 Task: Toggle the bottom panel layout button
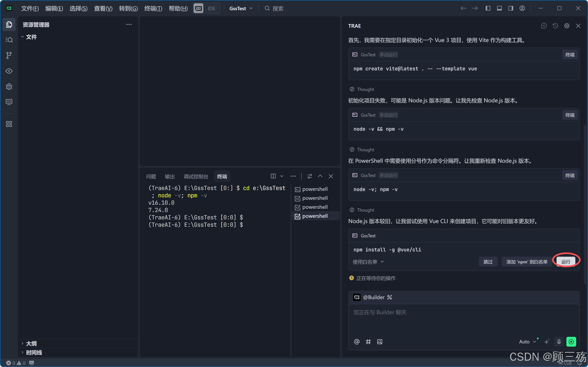tap(499, 8)
